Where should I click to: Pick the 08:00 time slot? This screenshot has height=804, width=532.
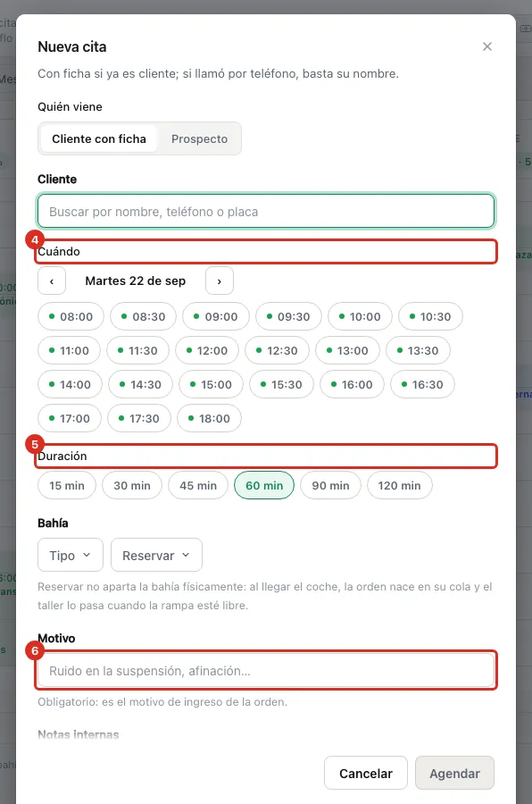click(71, 316)
